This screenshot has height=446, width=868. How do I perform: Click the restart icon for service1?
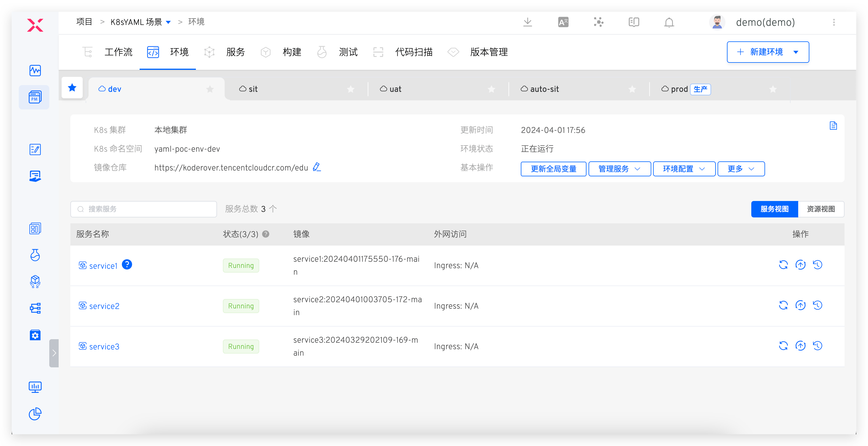(783, 265)
